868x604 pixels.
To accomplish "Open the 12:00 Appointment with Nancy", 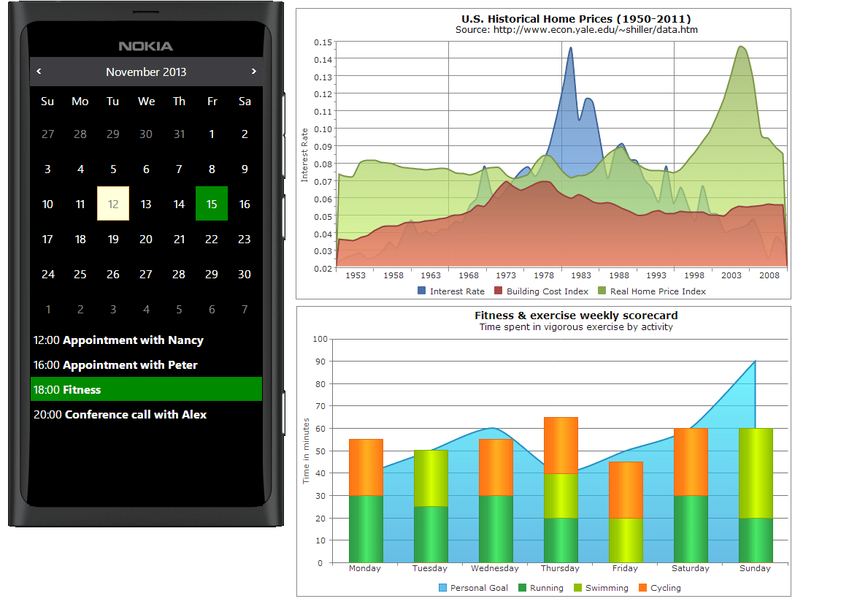I will [x=118, y=340].
